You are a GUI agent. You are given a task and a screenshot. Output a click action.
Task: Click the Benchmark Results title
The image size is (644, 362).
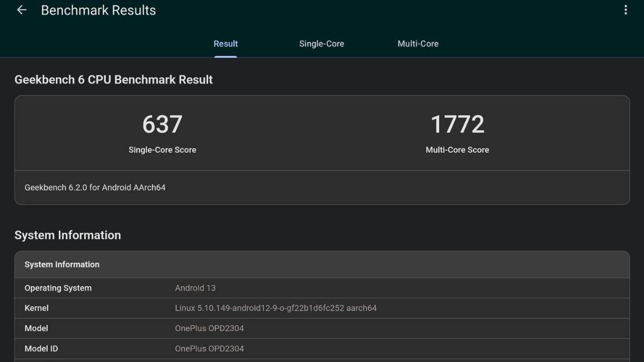(98, 10)
